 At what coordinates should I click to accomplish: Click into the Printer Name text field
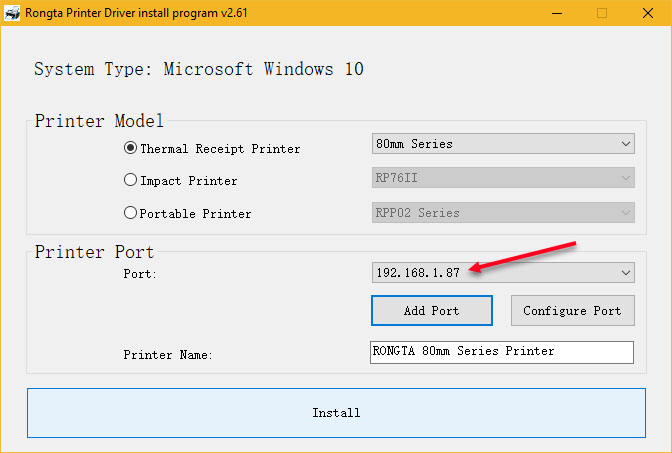click(x=501, y=352)
